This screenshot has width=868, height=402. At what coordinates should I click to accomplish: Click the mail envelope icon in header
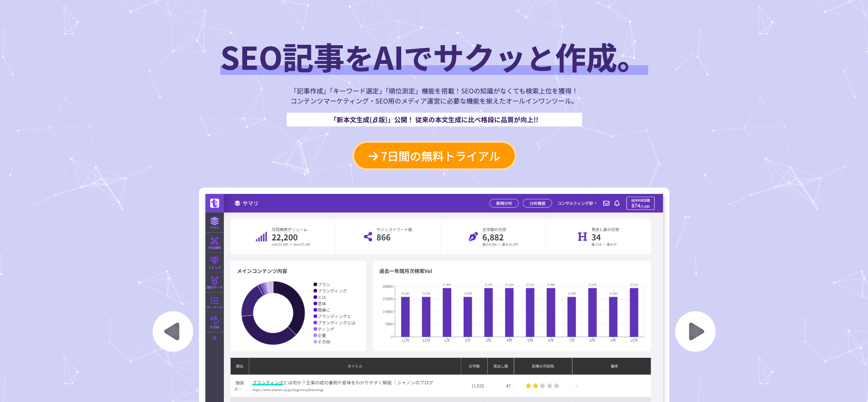(606, 204)
